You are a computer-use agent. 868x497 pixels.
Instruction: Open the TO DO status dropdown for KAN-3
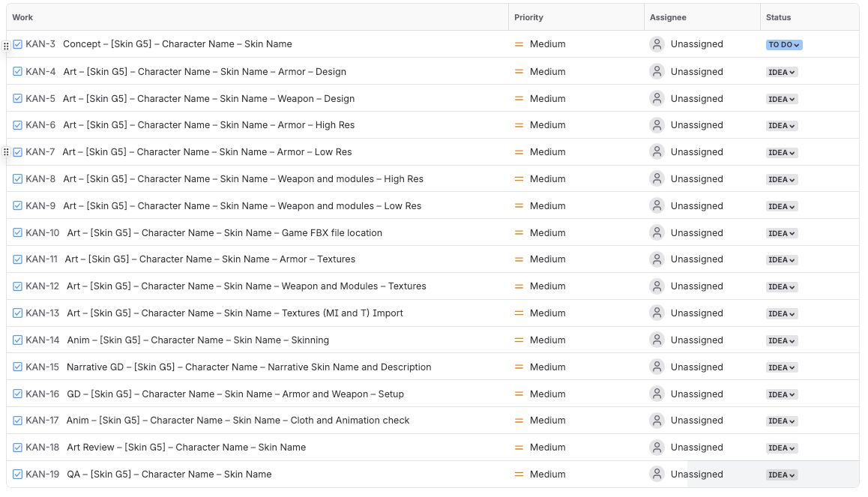(x=784, y=45)
